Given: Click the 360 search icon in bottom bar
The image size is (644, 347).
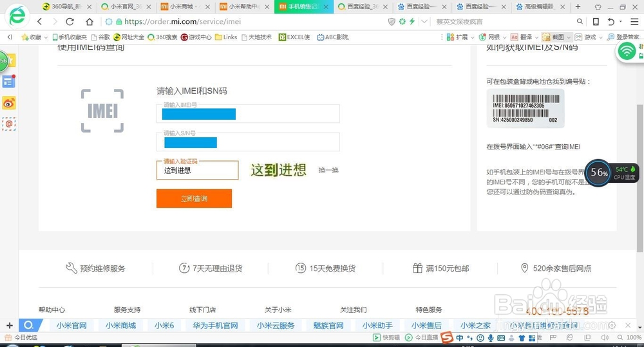Looking at the screenshot, I should [28, 325].
